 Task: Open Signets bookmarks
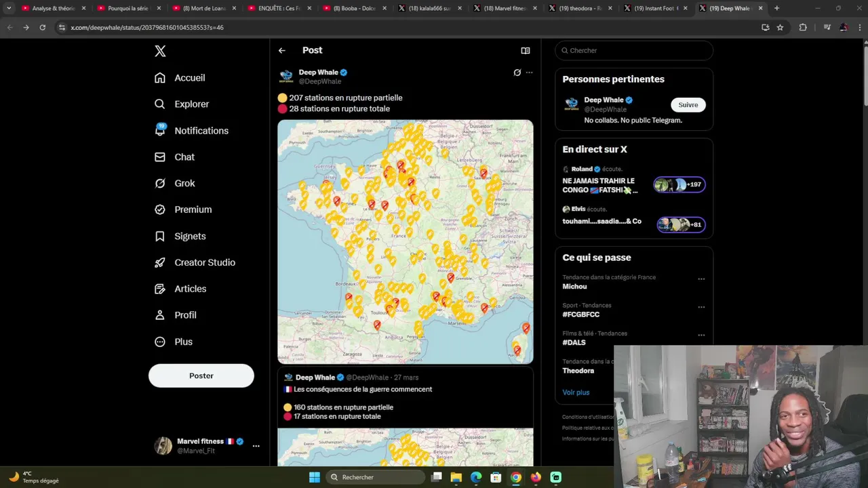coord(180,237)
